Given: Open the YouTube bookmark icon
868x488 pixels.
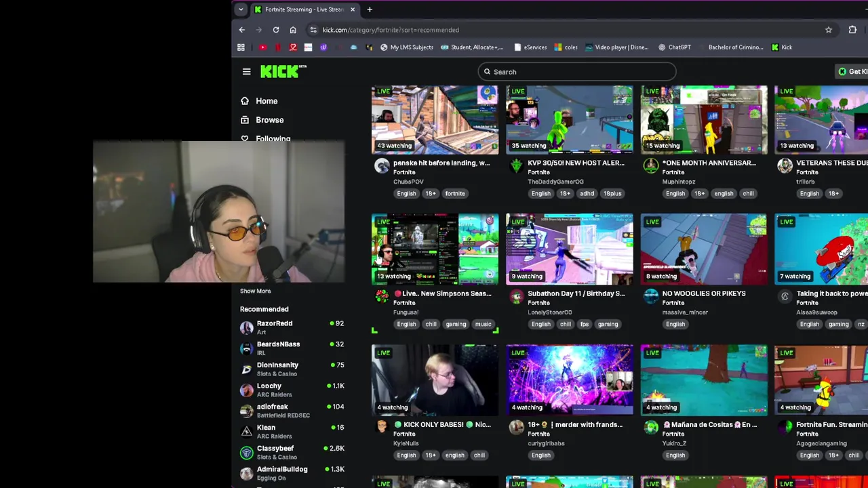Looking at the screenshot, I should [x=262, y=47].
